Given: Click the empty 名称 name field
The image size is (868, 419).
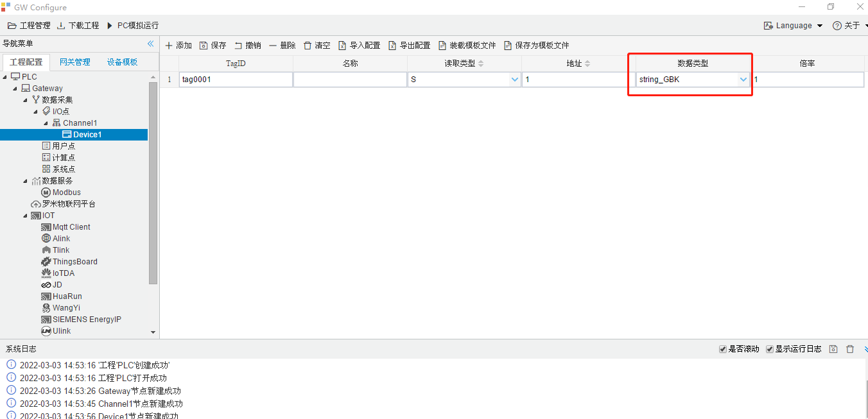Looking at the screenshot, I should tap(350, 80).
